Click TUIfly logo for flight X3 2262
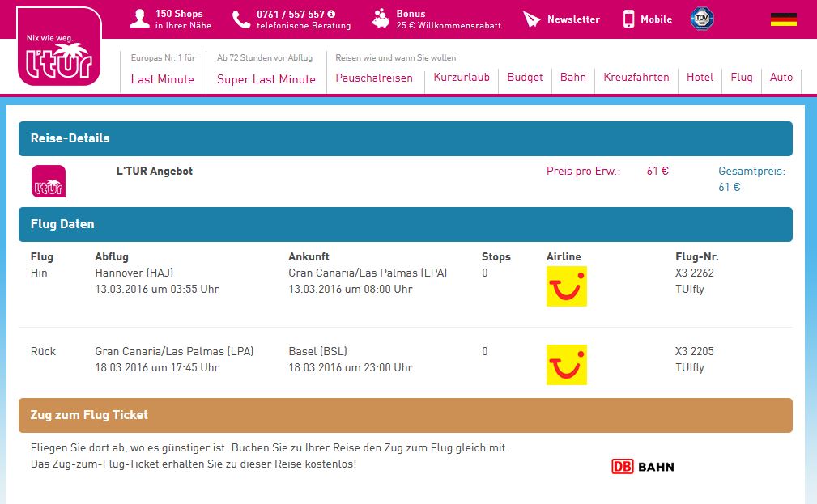Image resolution: width=817 pixels, height=504 pixels. click(x=566, y=286)
